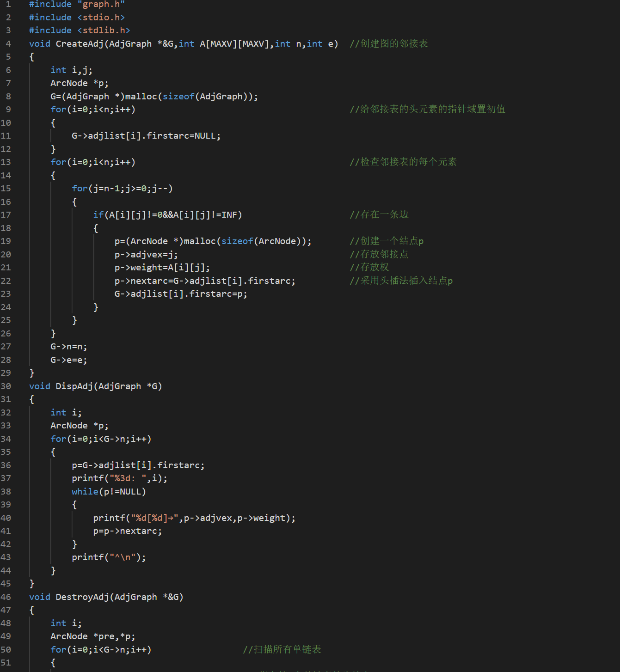This screenshot has width=620, height=672.
Task: Click p->adjvex=j; statement
Action: coord(146,254)
